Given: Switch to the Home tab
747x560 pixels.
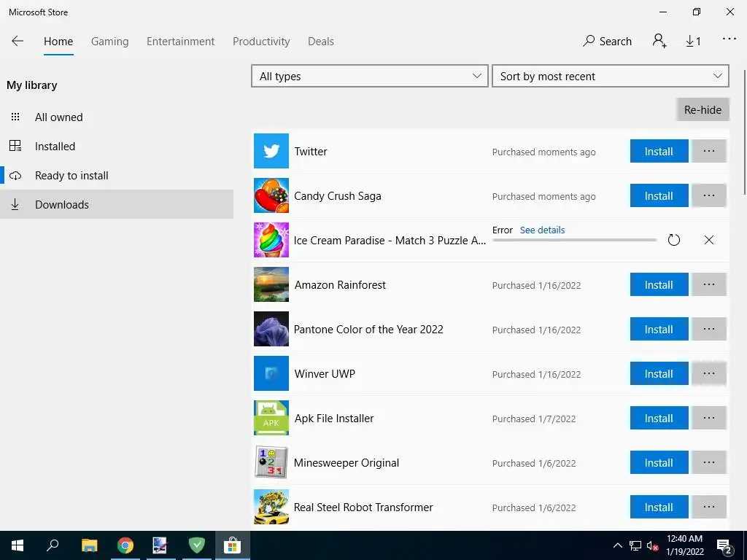Looking at the screenshot, I should pos(58,42).
